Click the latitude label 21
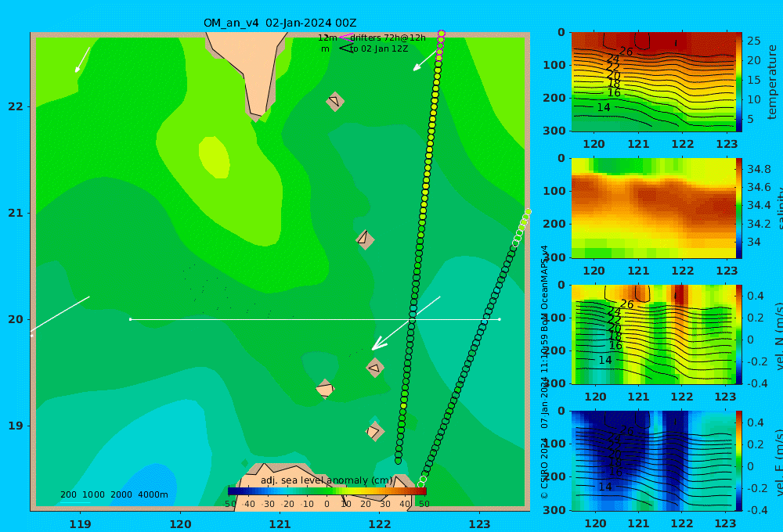The image size is (783, 532). [x=16, y=213]
